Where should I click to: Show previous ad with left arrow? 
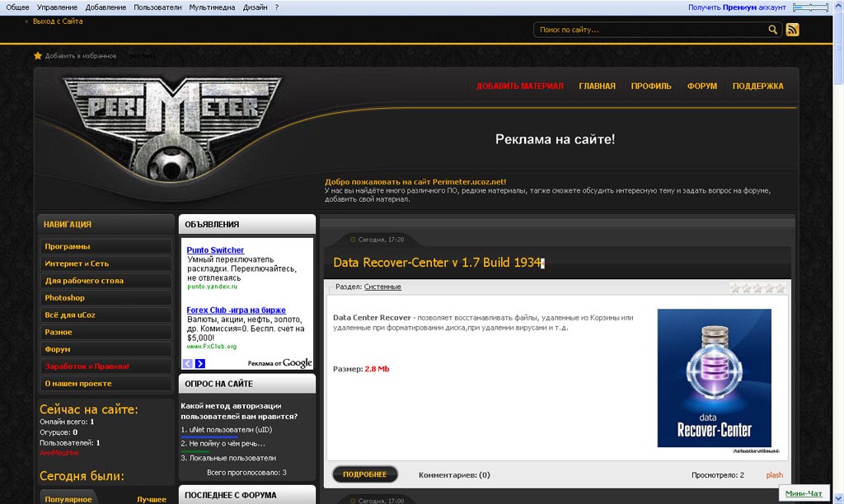point(188,363)
